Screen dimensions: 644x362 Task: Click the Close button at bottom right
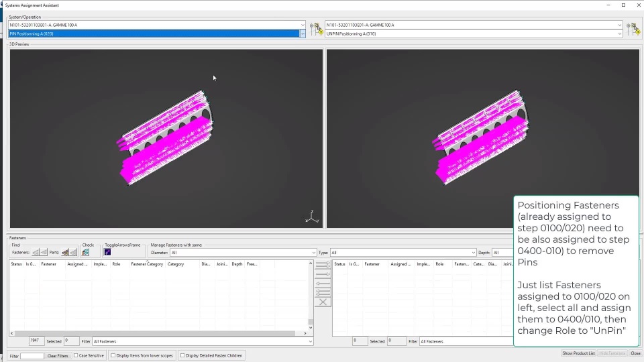tap(635, 353)
